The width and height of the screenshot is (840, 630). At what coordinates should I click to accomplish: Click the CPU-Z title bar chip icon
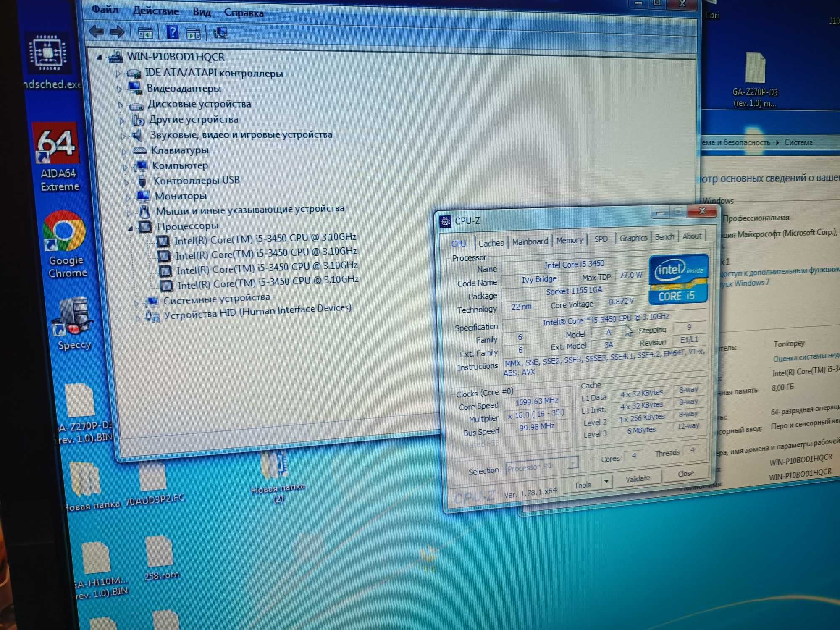click(x=445, y=221)
